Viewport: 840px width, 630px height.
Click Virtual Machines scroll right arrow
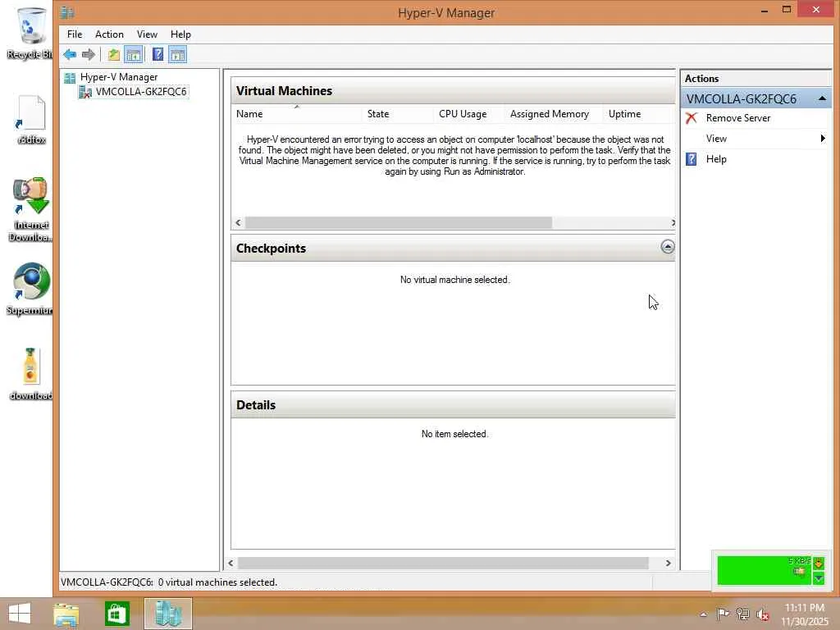pos(673,223)
